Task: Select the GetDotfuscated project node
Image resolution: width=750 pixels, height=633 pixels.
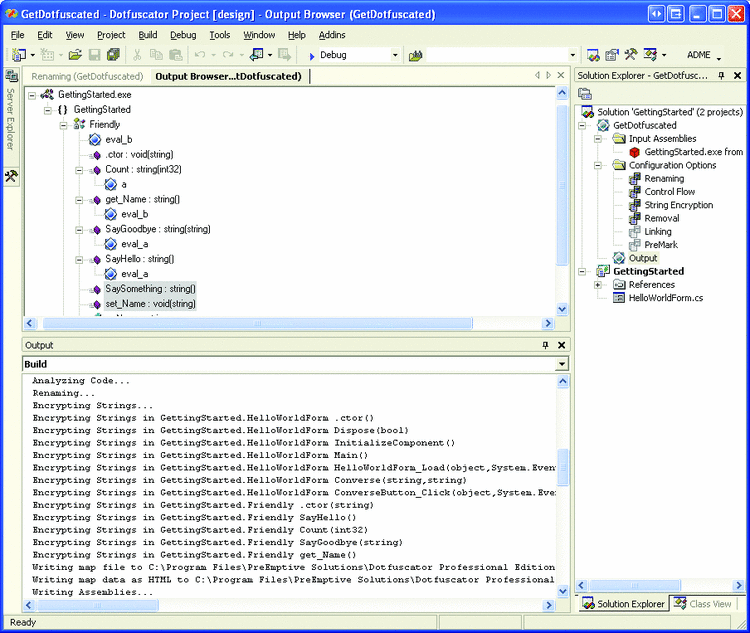Action: tap(644, 125)
